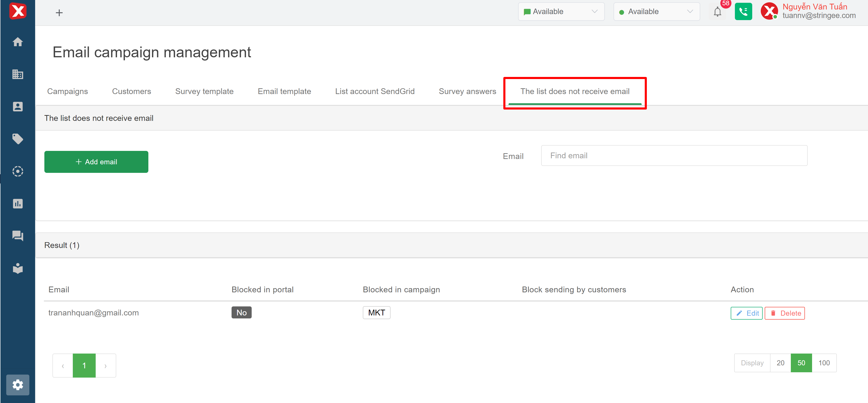The height and width of the screenshot is (403, 868).
Task: Click the Find email input field
Action: pos(674,156)
